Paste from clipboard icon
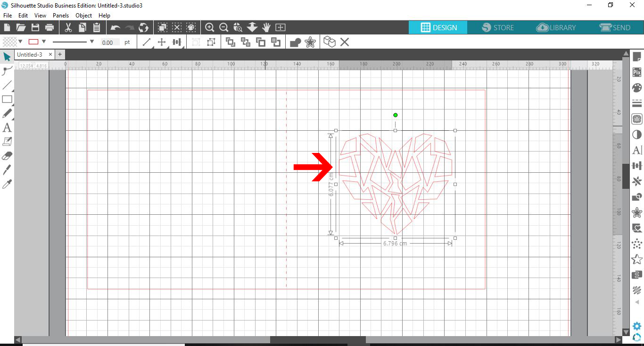This screenshot has height=346, width=644. coord(97,27)
